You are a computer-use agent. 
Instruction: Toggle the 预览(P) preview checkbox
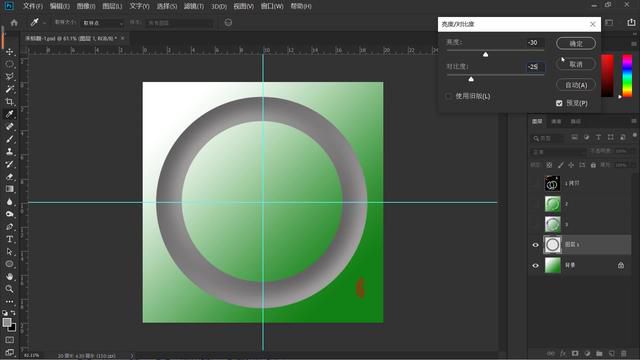coord(559,103)
